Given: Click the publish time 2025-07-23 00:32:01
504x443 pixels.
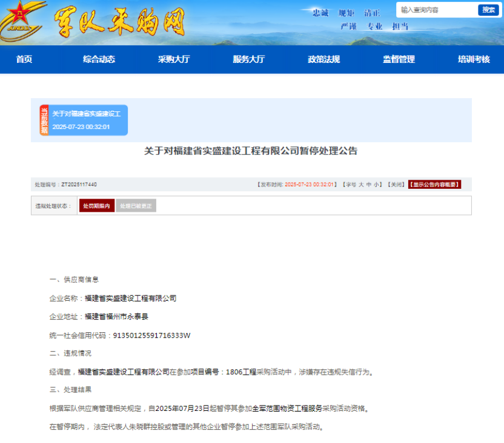Looking at the screenshot, I should (309, 185).
